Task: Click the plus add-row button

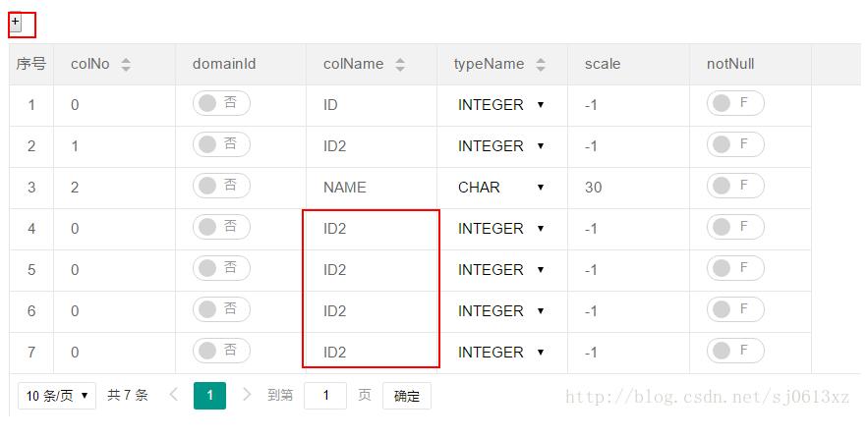Action: click(16, 23)
